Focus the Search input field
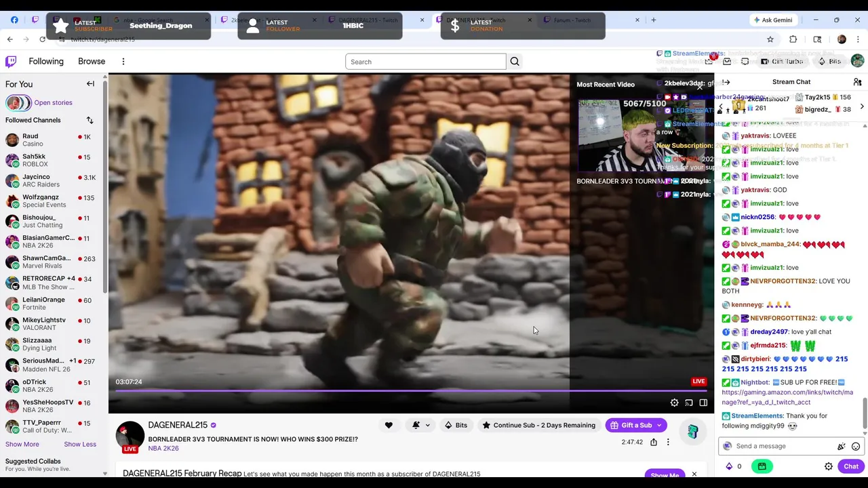Screen dimensions: 868x488 pos(426,62)
